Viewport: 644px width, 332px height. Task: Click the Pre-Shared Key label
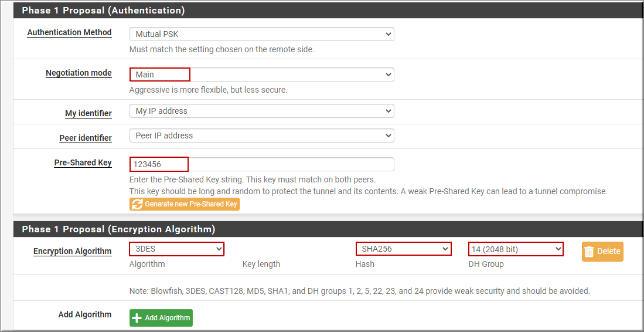click(x=83, y=162)
